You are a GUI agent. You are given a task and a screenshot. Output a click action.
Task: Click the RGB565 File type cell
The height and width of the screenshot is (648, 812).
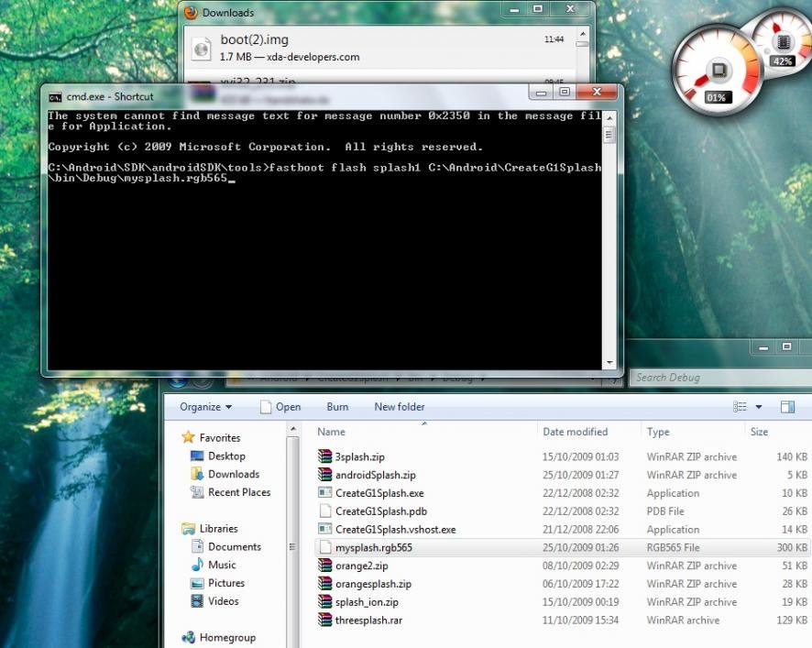tap(673, 547)
